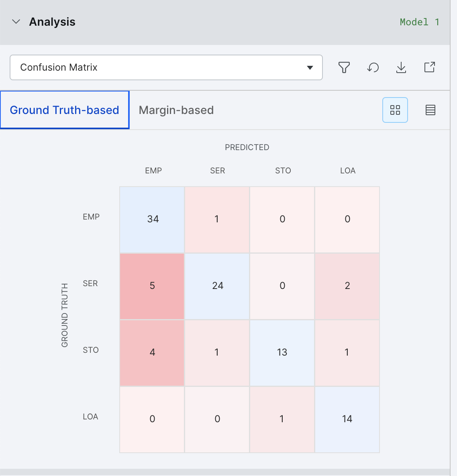Select cell STO truth, STO predicted 13
The height and width of the screenshot is (476, 457).
tap(282, 353)
